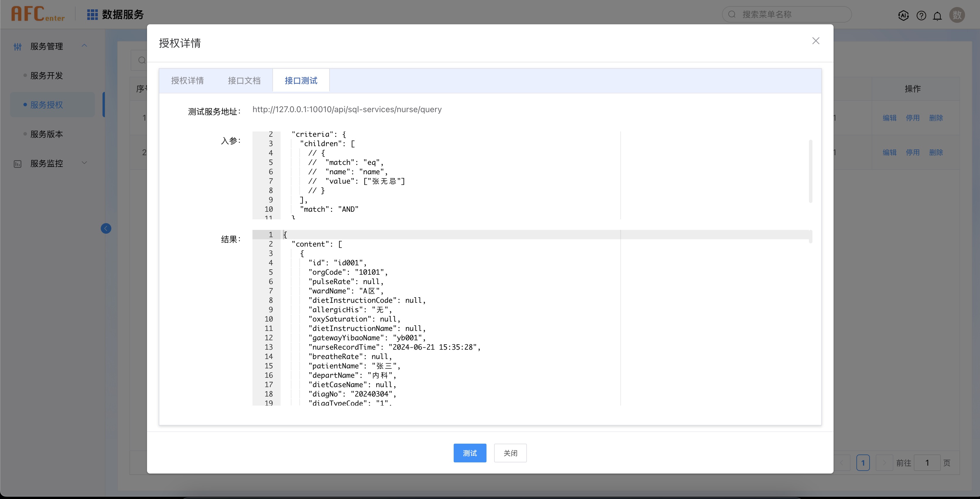Image resolution: width=980 pixels, height=499 pixels.
Task: Click the "criteria": { line in 入参
Action: point(319,134)
